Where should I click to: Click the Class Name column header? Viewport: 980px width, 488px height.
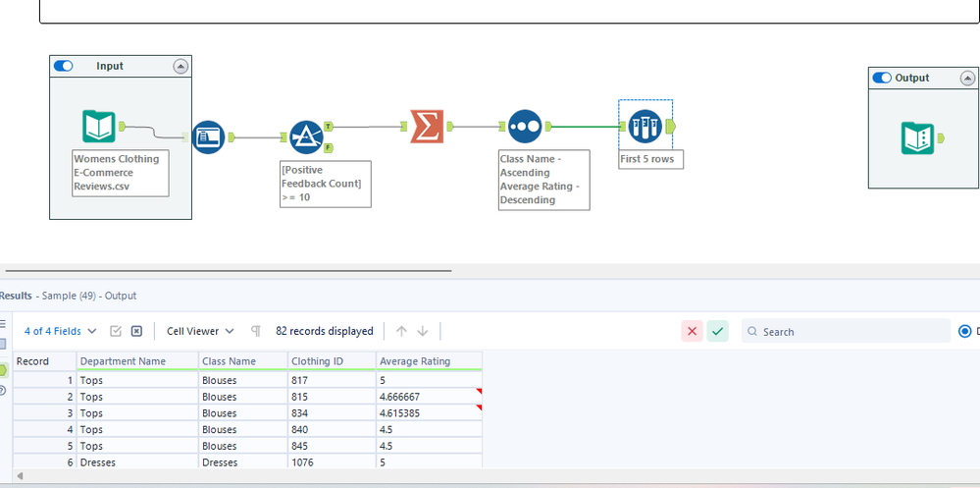[243, 361]
